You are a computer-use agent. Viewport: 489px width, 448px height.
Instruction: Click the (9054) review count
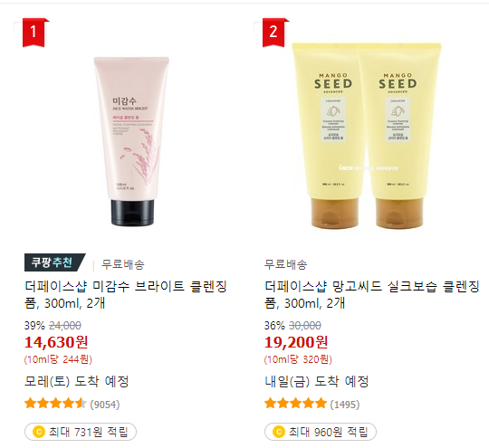105,405
